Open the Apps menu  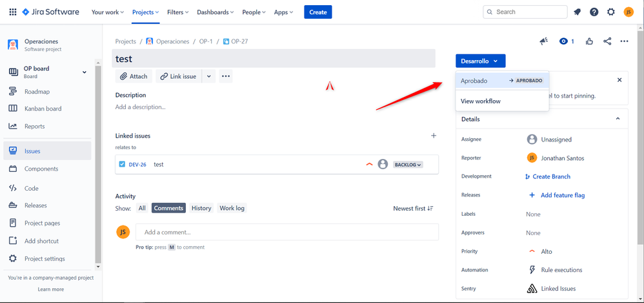coord(283,12)
